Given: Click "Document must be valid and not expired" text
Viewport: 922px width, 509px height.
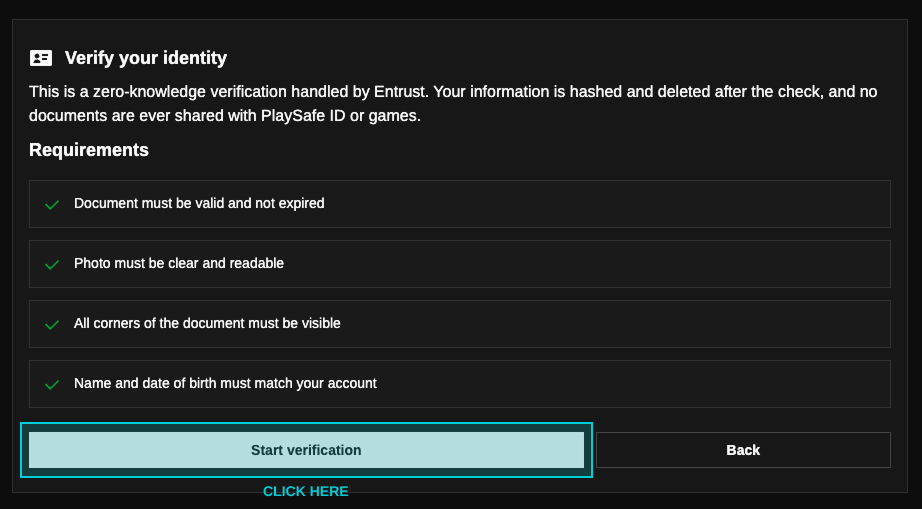Looking at the screenshot, I should (199, 203).
